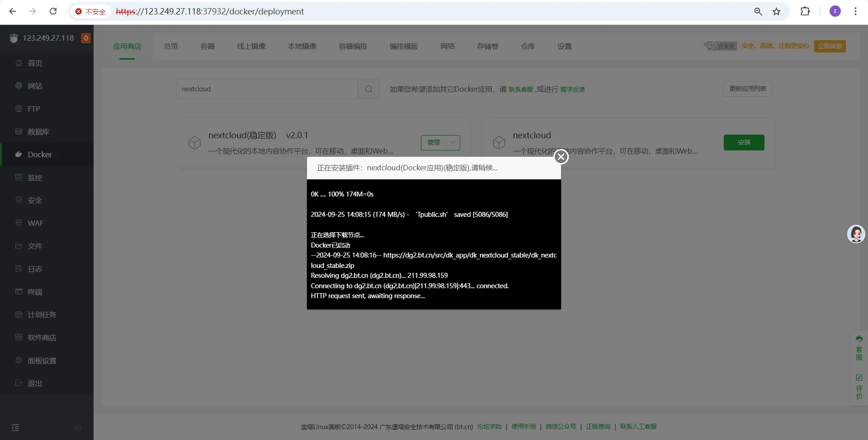
Task: Open the browser three-dot menu
Action: (855, 11)
